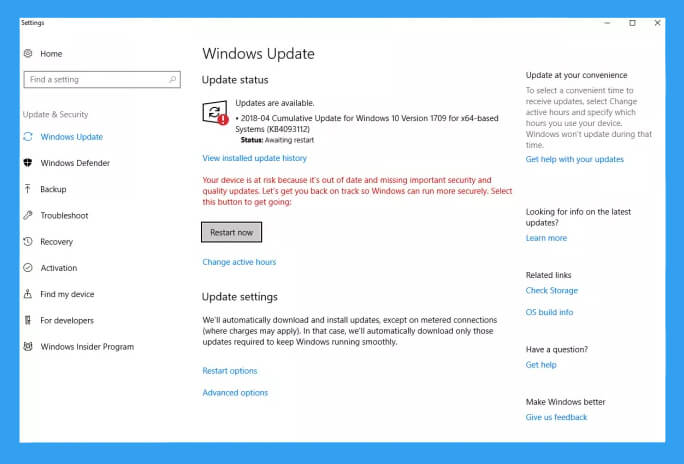Minimize the Settings window
Screen dimensions: 684x464
coord(607,23)
